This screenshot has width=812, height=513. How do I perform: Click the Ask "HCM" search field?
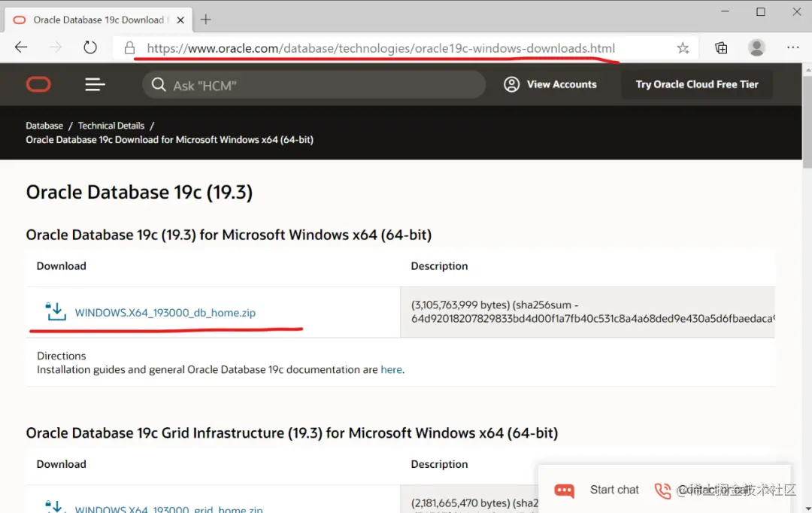click(314, 85)
